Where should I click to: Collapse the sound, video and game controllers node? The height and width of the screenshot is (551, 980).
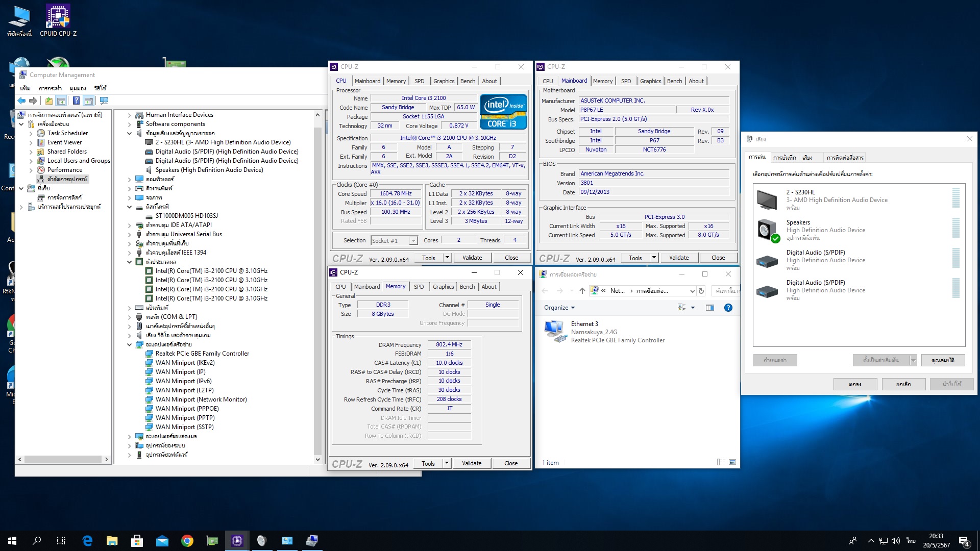[x=129, y=133]
